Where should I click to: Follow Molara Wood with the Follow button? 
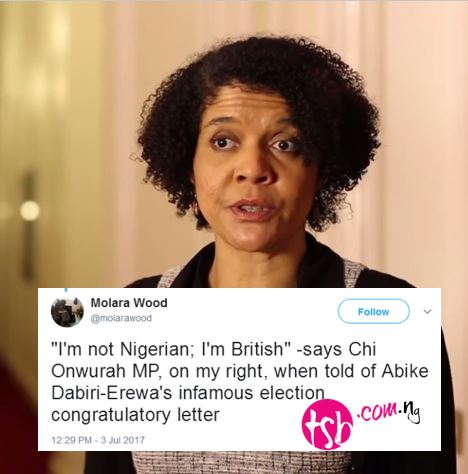(x=374, y=312)
